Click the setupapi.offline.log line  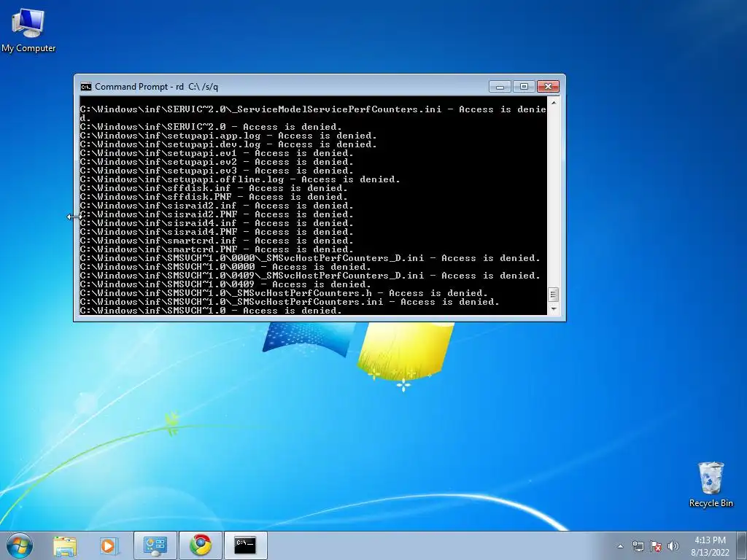pos(240,179)
